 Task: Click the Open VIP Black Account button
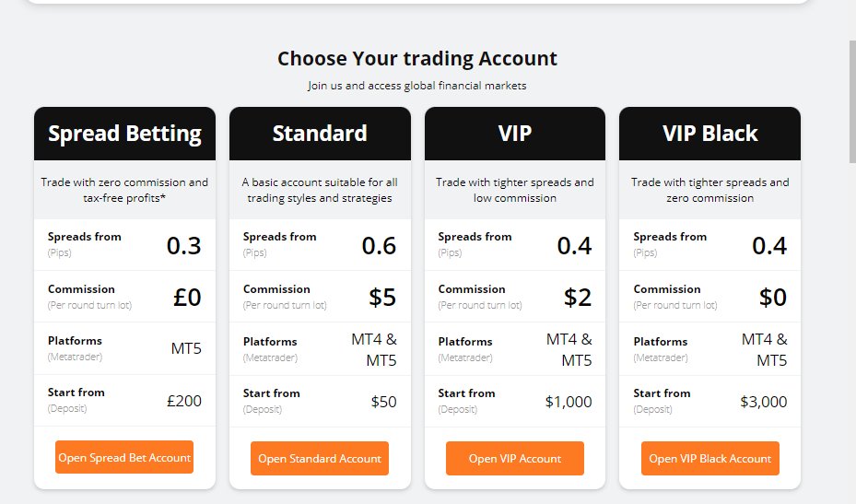tap(710, 459)
